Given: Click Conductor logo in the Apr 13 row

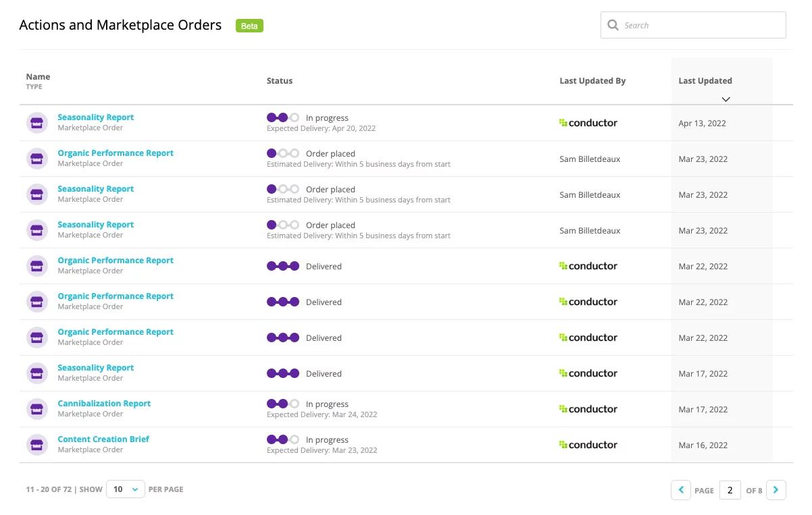Looking at the screenshot, I should (588, 123).
